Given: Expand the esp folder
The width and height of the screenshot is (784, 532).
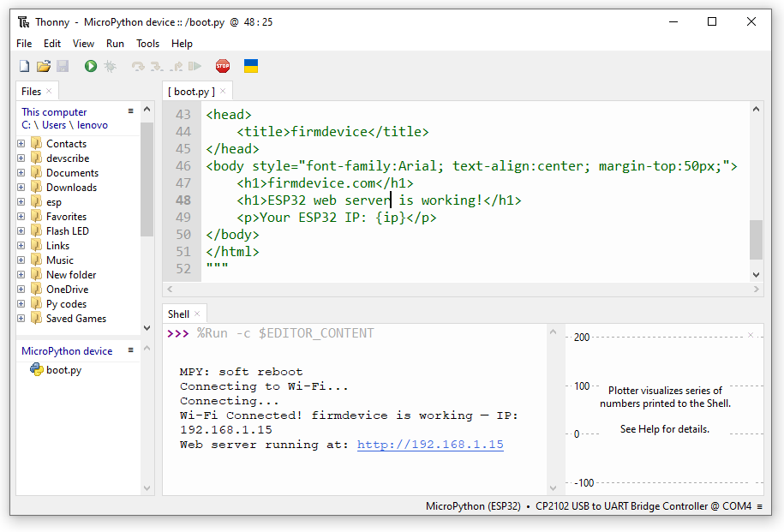Looking at the screenshot, I should tap(19, 201).
